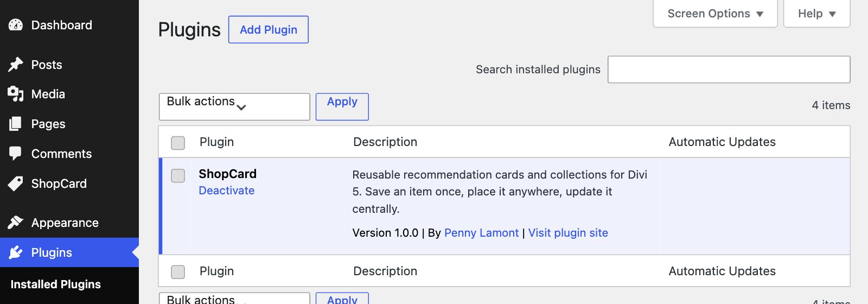Click the Automatic Updates header at top
Image resolution: width=868 pixels, height=304 pixels.
click(x=722, y=142)
